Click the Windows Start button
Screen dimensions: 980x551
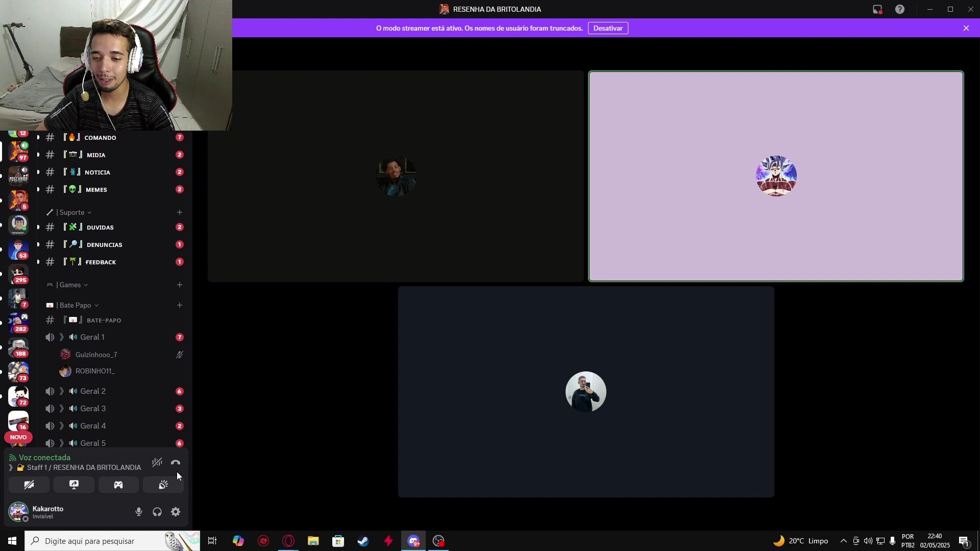click(12, 541)
